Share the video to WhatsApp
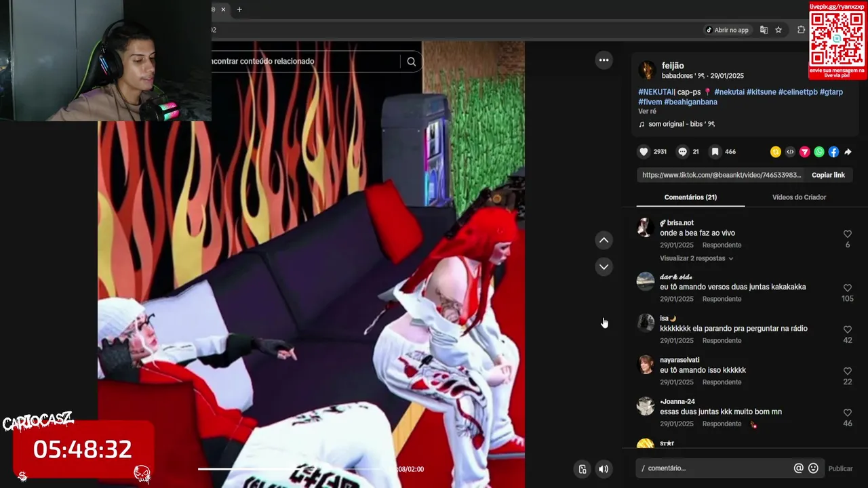 click(x=819, y=152)
